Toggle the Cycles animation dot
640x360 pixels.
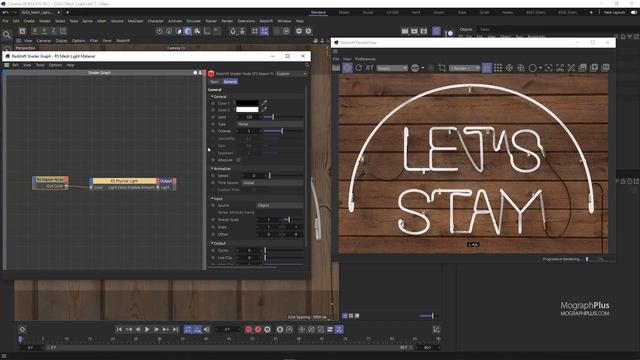pos(213,250)
